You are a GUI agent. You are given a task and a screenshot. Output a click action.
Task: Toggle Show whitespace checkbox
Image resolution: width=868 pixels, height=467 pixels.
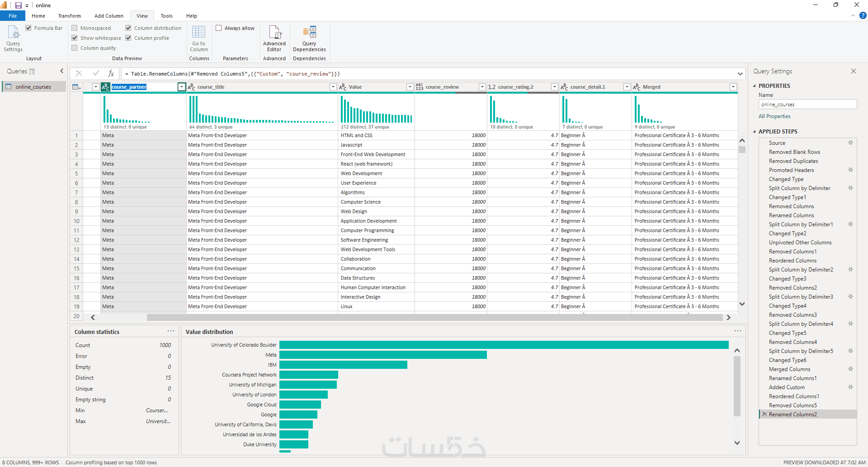pyautogui.click(x=75, y=38)
